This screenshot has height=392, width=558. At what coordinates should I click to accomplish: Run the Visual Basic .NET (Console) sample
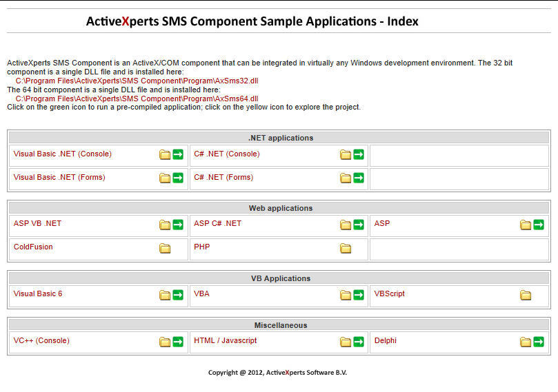[x=178, y=154]
